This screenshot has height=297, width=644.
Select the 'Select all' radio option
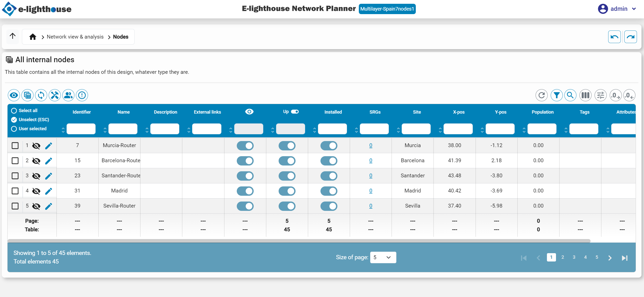pyautogui.click(x=14, y=111)
